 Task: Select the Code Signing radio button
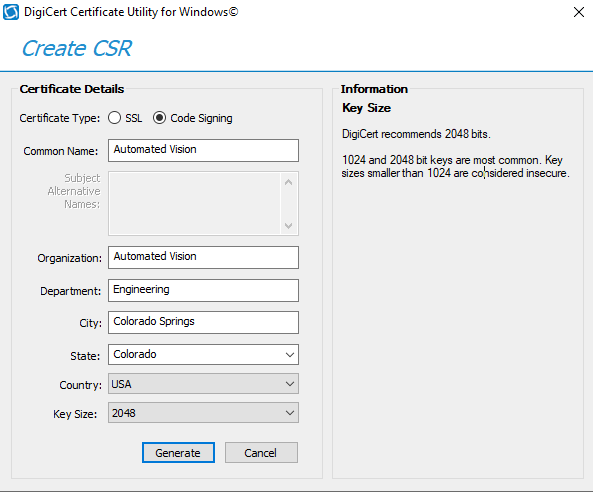click(x=159, y=118)
